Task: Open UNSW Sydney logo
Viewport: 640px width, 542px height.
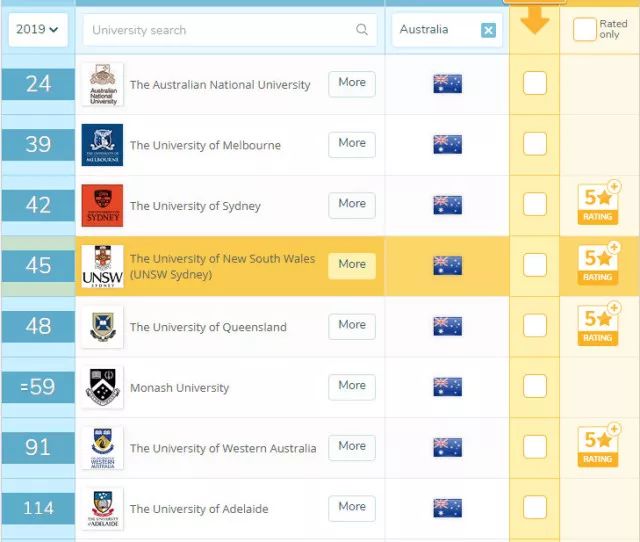Action: click(x=102, y=266)
